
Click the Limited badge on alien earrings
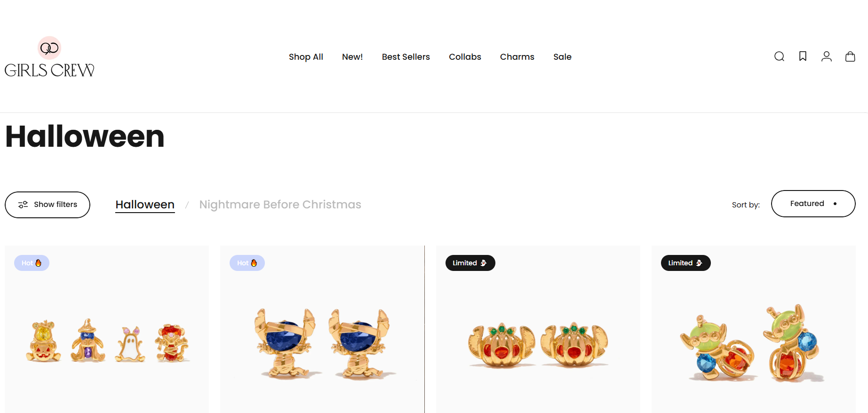click(685, 263)
